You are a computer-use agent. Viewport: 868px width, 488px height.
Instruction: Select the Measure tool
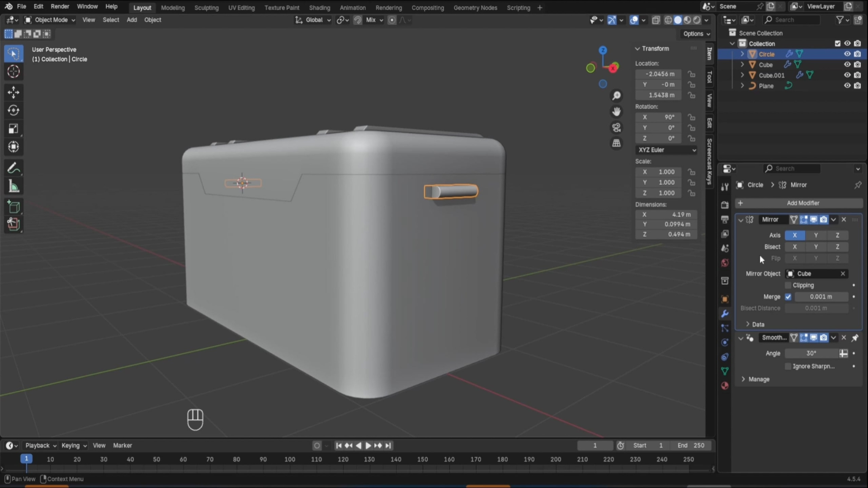pyautogui.click(x=13, y=187)
